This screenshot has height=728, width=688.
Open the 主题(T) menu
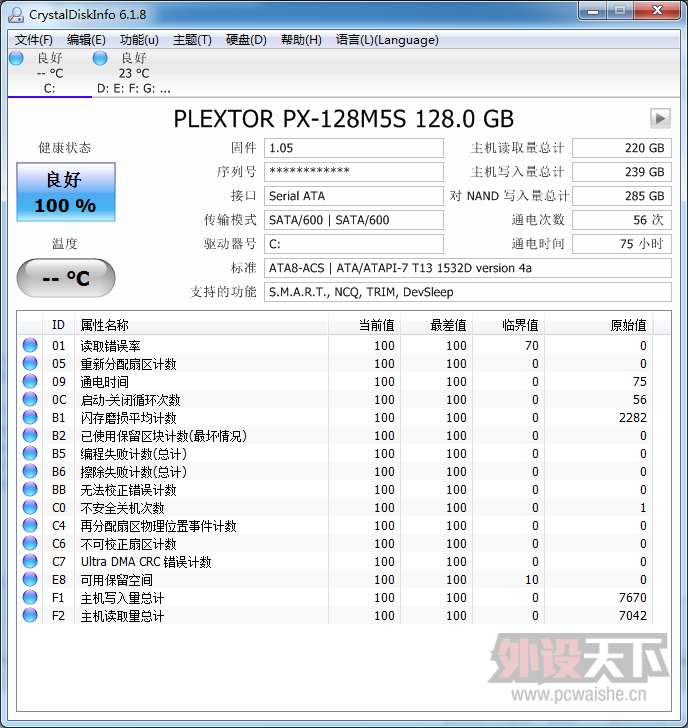point(192,40)
